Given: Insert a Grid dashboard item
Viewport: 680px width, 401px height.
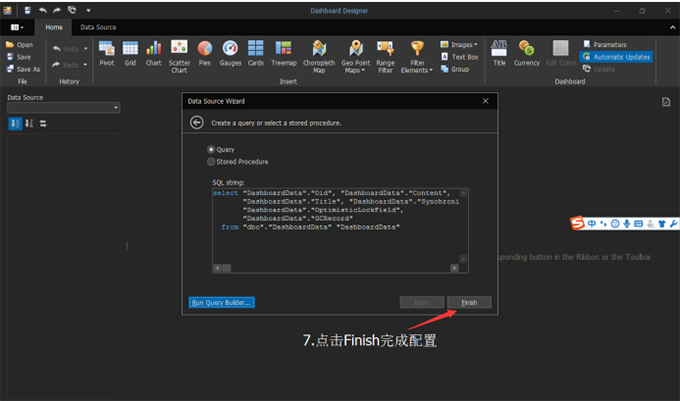Looking at the screenshot, I should pos(130,53).
